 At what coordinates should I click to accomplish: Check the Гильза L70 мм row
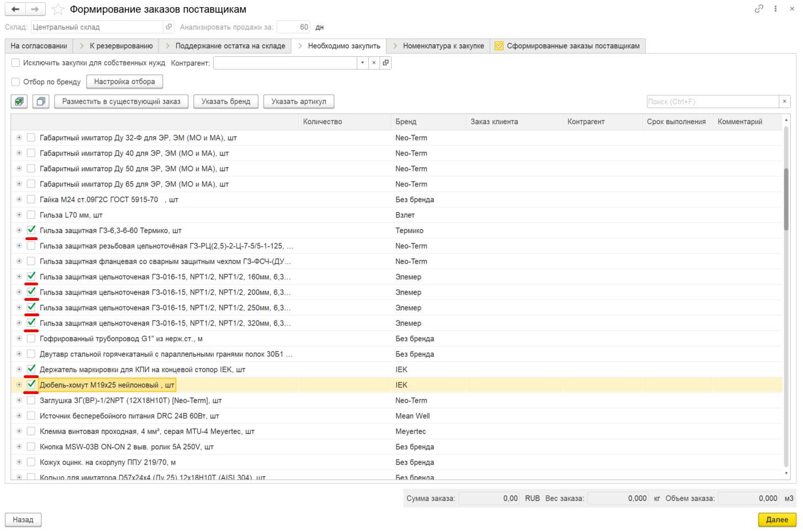click(x=31, y=215)
